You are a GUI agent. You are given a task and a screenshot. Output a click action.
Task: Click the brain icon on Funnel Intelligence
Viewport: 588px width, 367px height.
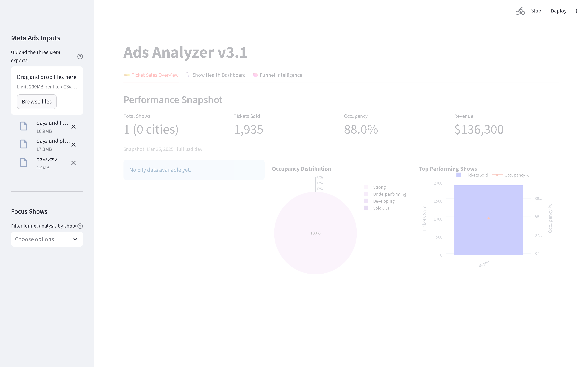click(255, 75)
